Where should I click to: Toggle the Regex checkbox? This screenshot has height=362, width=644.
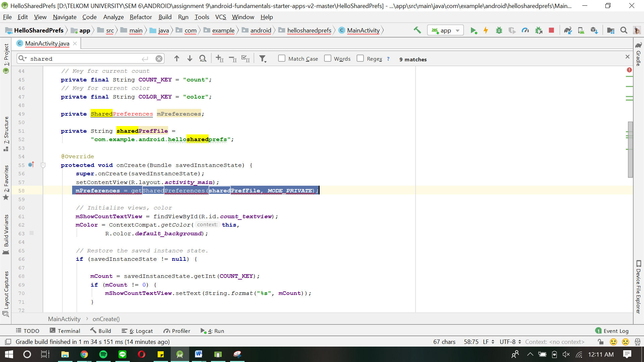tap(360, 59)
